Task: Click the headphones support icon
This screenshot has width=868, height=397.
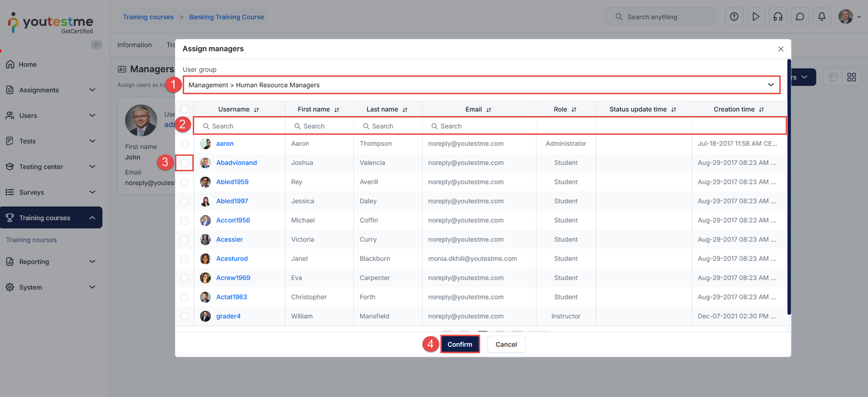Action: (778, 17)
